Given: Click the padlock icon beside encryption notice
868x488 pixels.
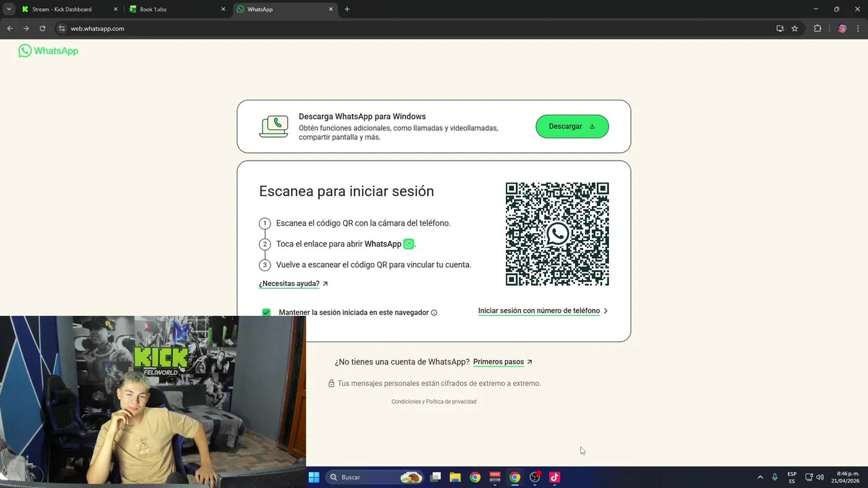Looking at the screenshot, I should point(332,384).
